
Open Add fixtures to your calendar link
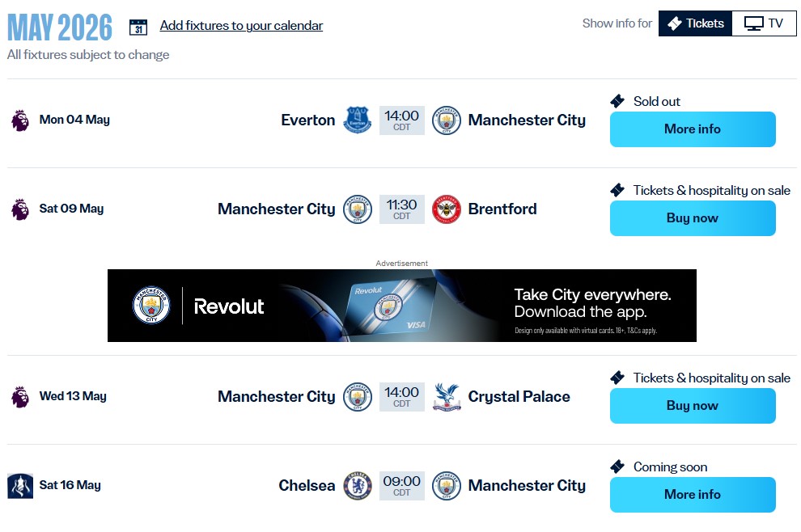click(241, 26)
